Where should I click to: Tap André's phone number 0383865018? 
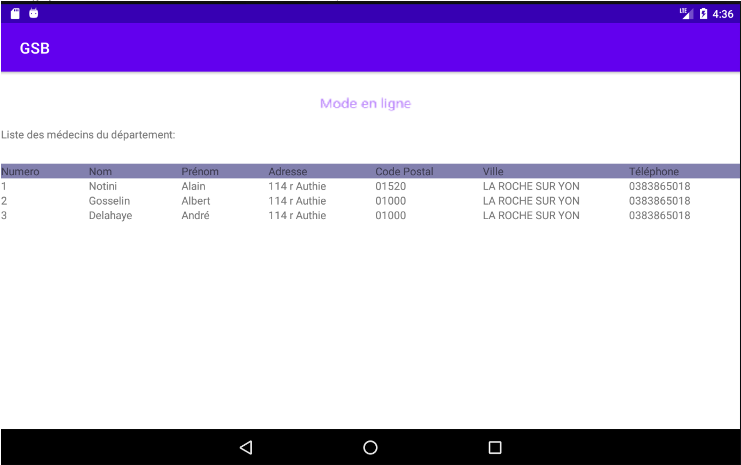point(659,215)
